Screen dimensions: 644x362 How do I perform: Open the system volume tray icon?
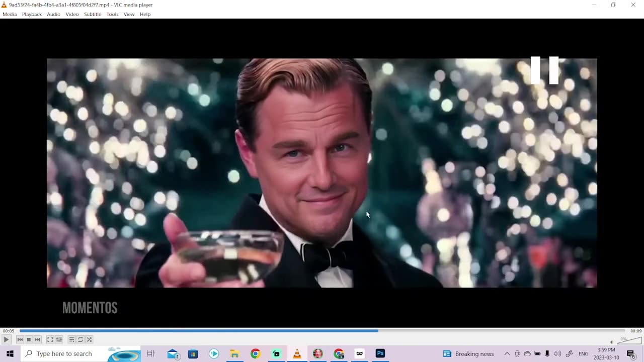557,353
